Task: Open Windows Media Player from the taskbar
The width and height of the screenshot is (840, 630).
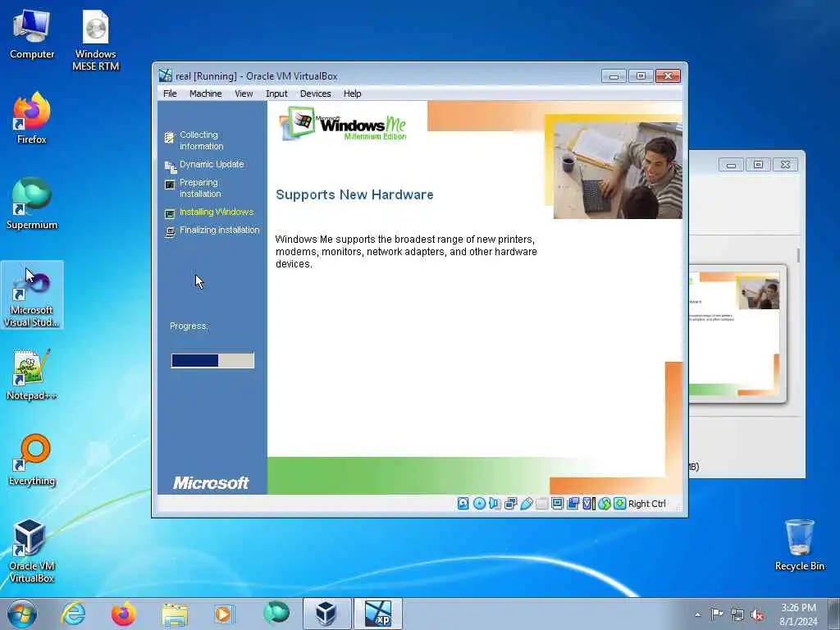Action: [x=225, y=614]
